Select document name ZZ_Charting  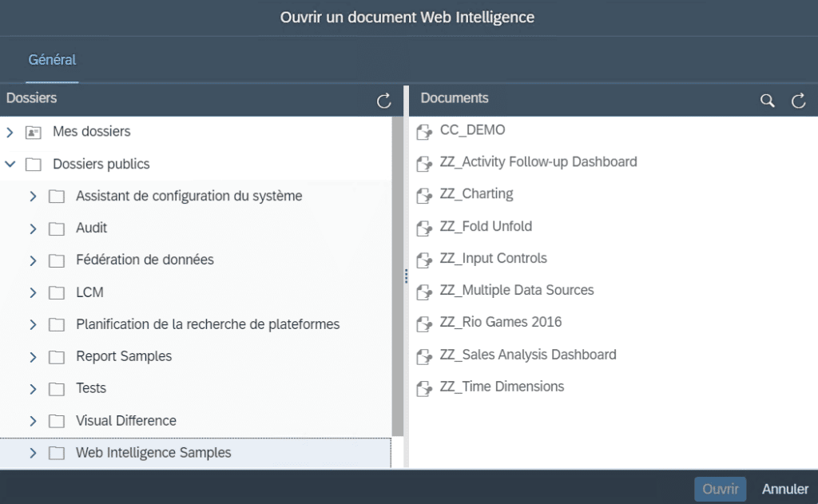tap(476, 194)
